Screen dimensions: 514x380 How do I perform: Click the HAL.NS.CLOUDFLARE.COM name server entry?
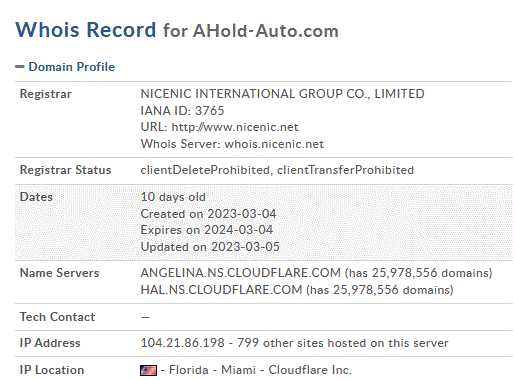[297, 290]
